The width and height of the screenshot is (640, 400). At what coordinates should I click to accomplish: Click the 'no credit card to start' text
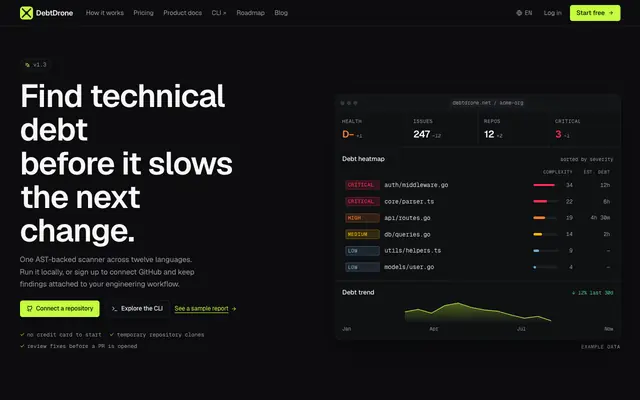64,335
